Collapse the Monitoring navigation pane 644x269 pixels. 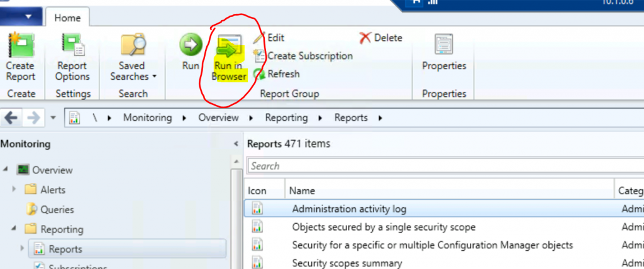236,144
